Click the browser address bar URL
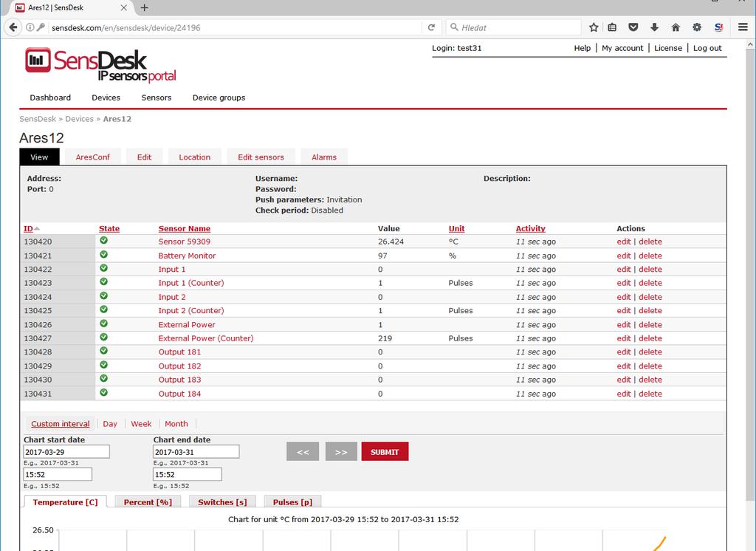756x551 pixels. (126, 27)
